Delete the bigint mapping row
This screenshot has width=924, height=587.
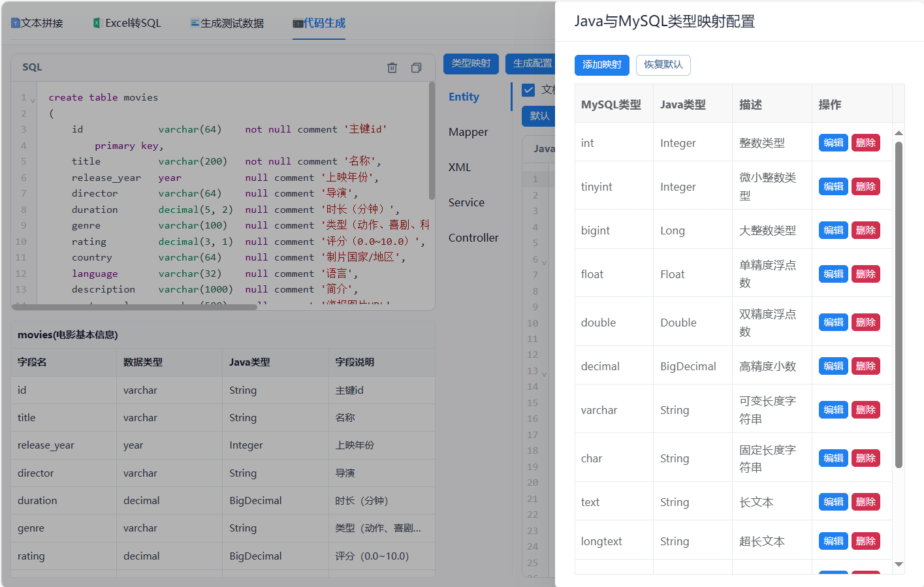point(866,230)
